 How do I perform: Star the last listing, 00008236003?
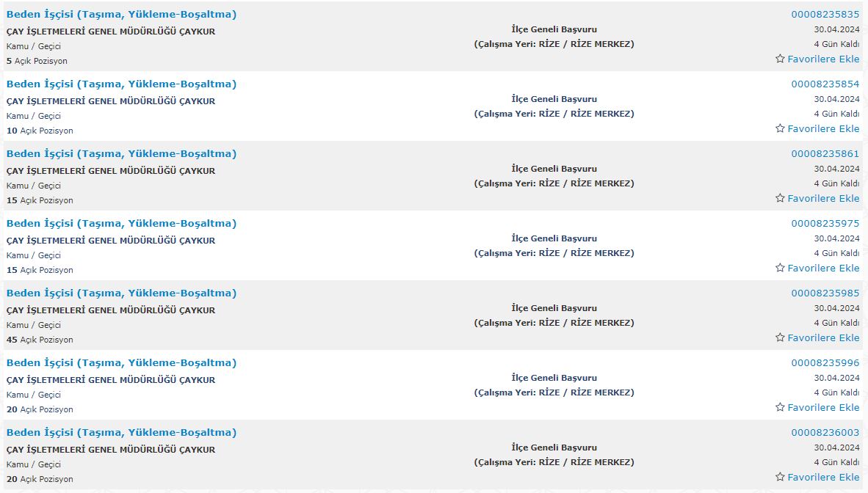tap(780, 477)
